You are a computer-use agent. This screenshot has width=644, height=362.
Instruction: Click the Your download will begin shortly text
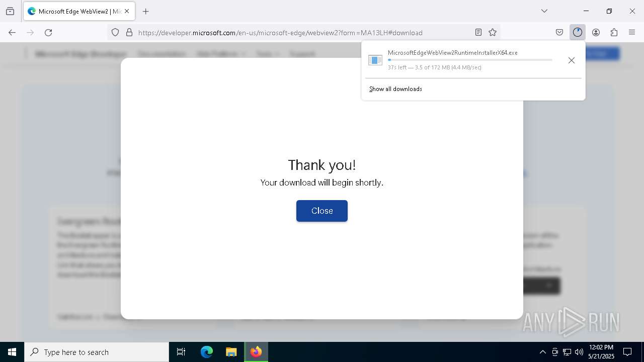pyautogui.click(x=322, y=183)
